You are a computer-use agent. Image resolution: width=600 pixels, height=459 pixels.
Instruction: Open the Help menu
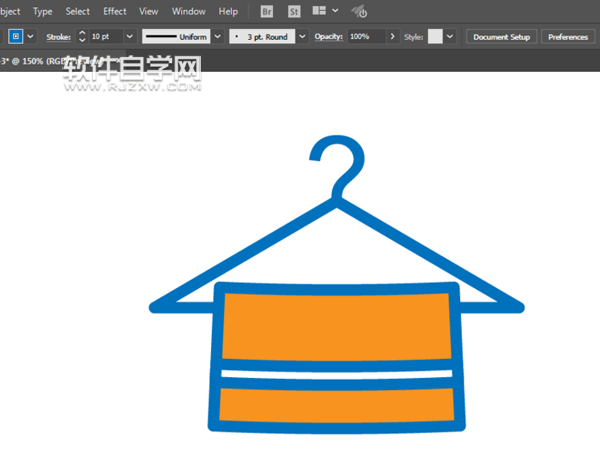click(x=228, y=11)
